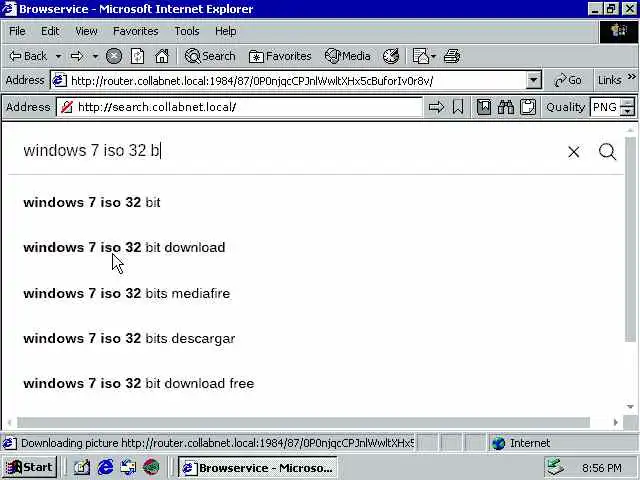This screenshot has width=640, height=480.
Task: Click the Go button
Action: [x=568, y=80]
